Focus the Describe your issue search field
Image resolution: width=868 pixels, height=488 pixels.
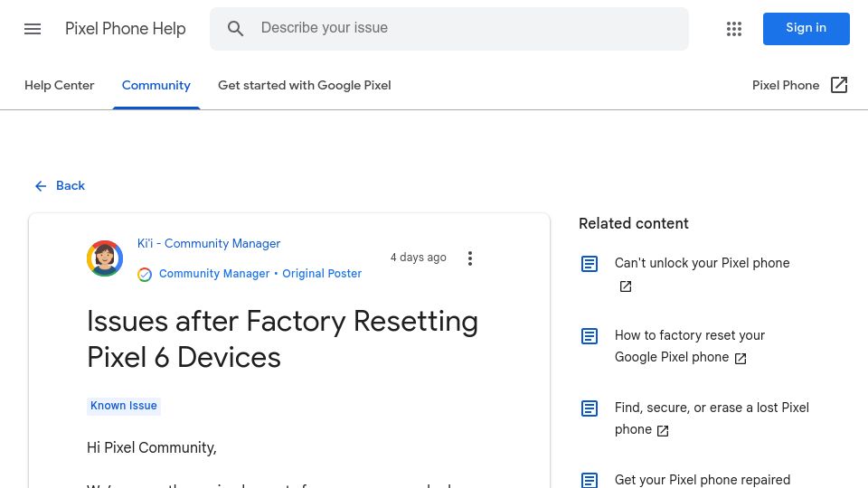point(449,29)
